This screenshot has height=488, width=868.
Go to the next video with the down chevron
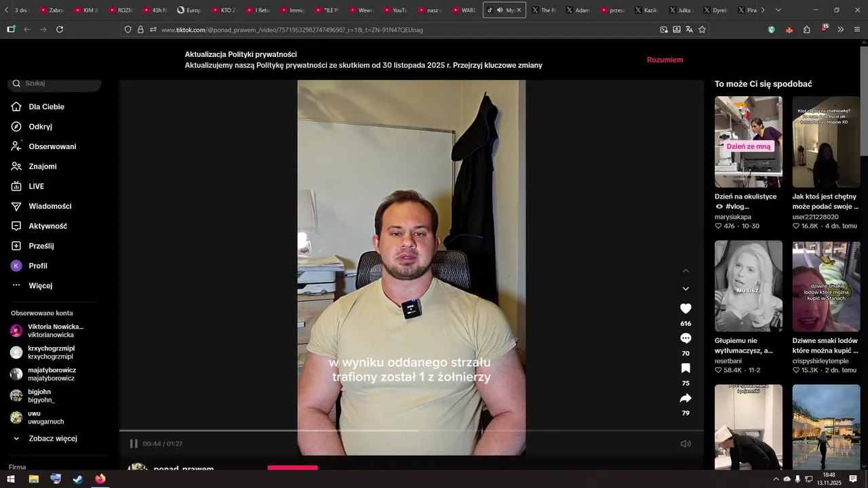(x=686, y=289)
